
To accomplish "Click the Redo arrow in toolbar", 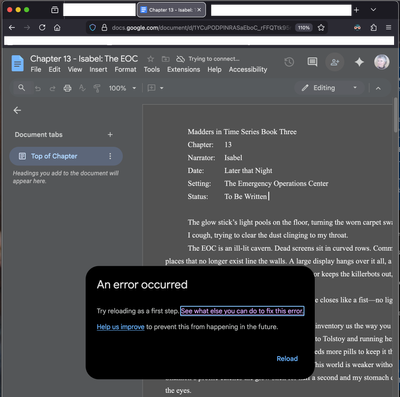I will 52,88.
